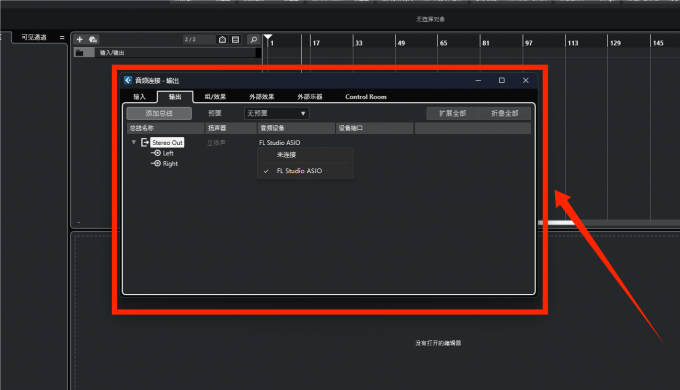Click the 立体声 speaker cell
This screenshot has height=390, width=680.
point(216,143)
